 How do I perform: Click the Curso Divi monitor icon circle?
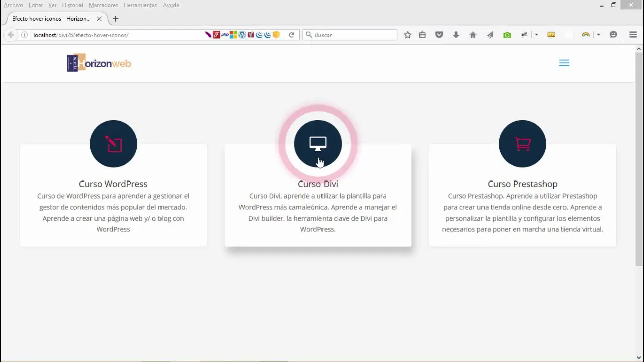click(x=318, y=144)
